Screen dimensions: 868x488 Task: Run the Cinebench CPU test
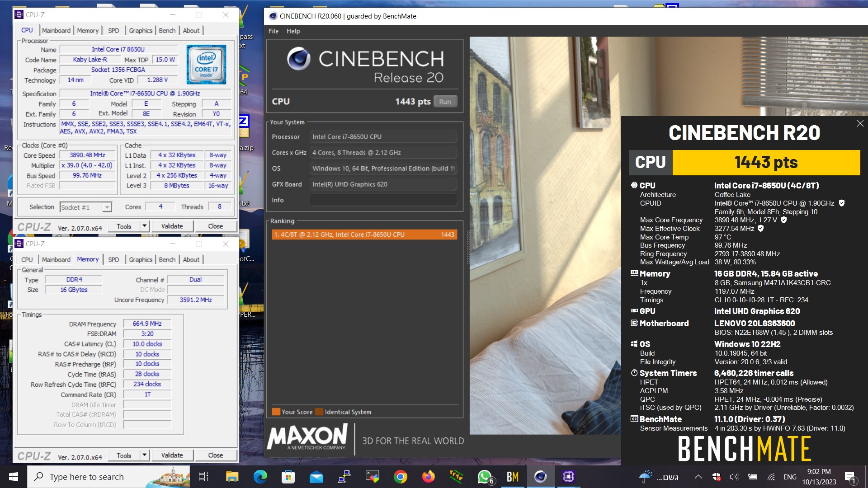445,102
